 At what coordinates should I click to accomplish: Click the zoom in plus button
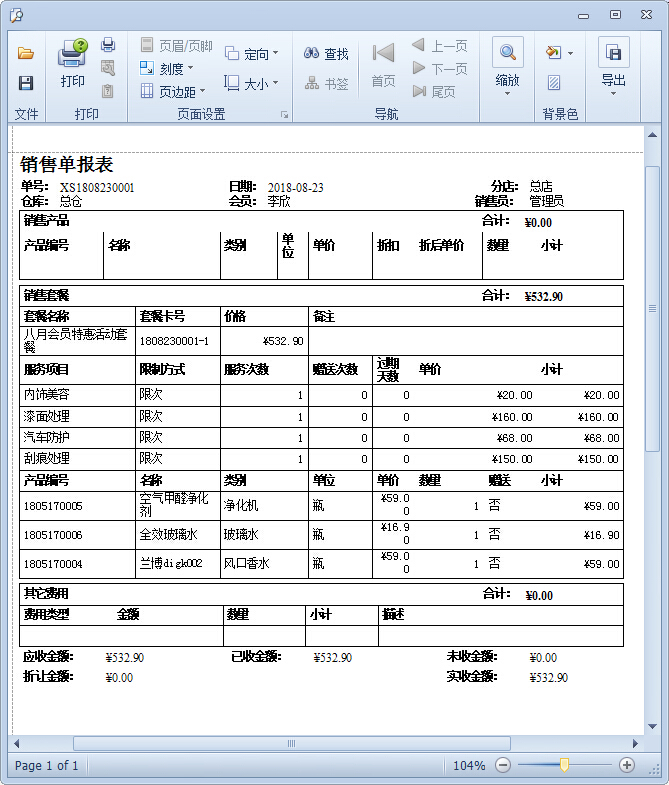click(627, 765)
